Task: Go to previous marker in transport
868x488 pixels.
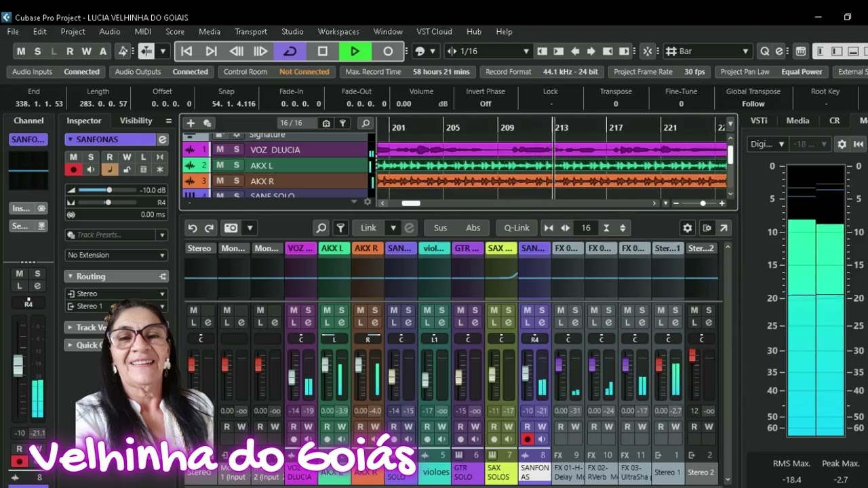Action: 186,52
